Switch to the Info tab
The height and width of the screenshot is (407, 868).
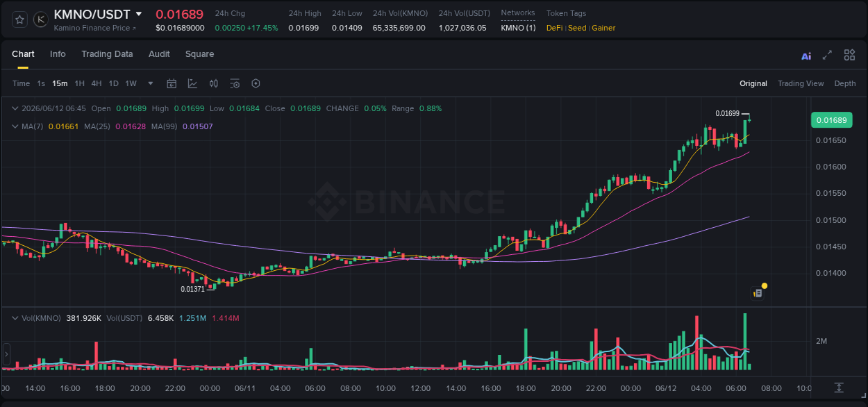pos(58,54)
